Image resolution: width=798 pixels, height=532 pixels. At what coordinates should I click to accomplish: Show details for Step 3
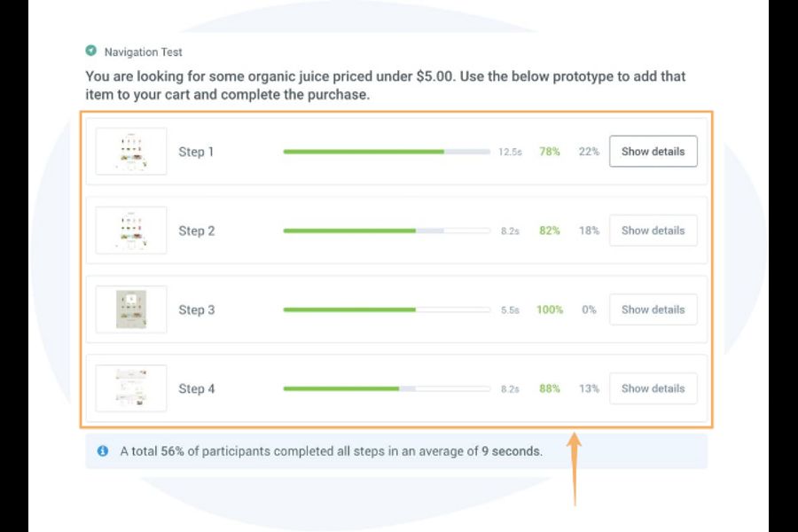tap(653, 309)
